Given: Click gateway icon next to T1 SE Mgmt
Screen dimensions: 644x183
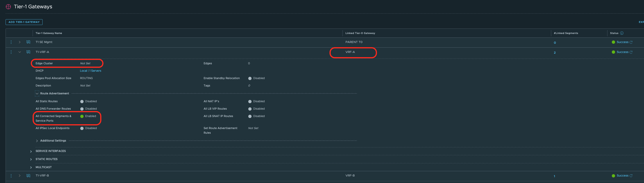Looking at the screenshot, I should click(28, 42).
